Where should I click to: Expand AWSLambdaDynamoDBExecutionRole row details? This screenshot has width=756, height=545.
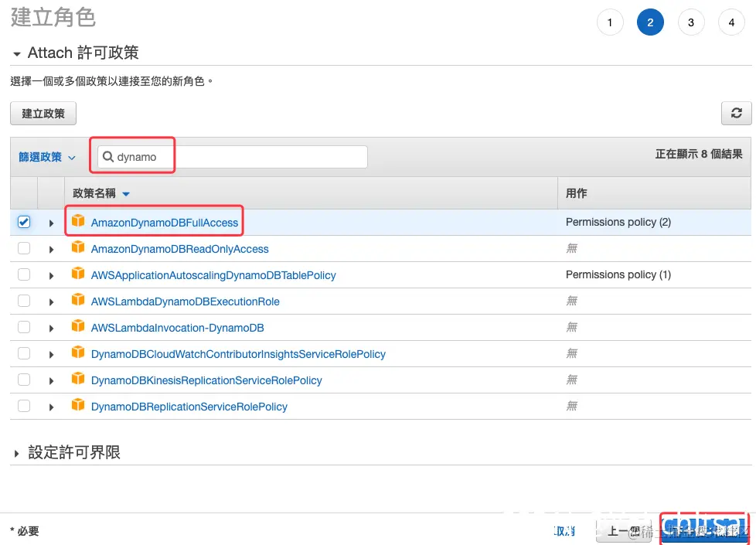51,302
